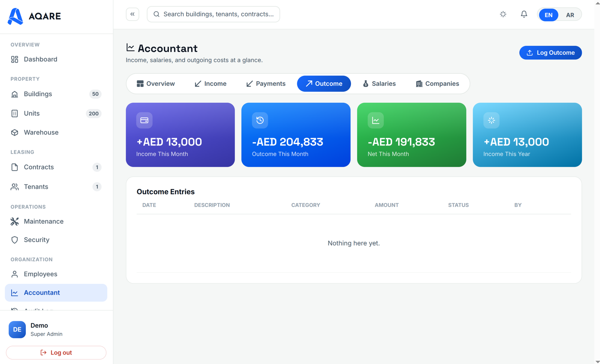Screen dimensions: 600x364
Task: Open notifications bell
Action: tap(524, 14)
